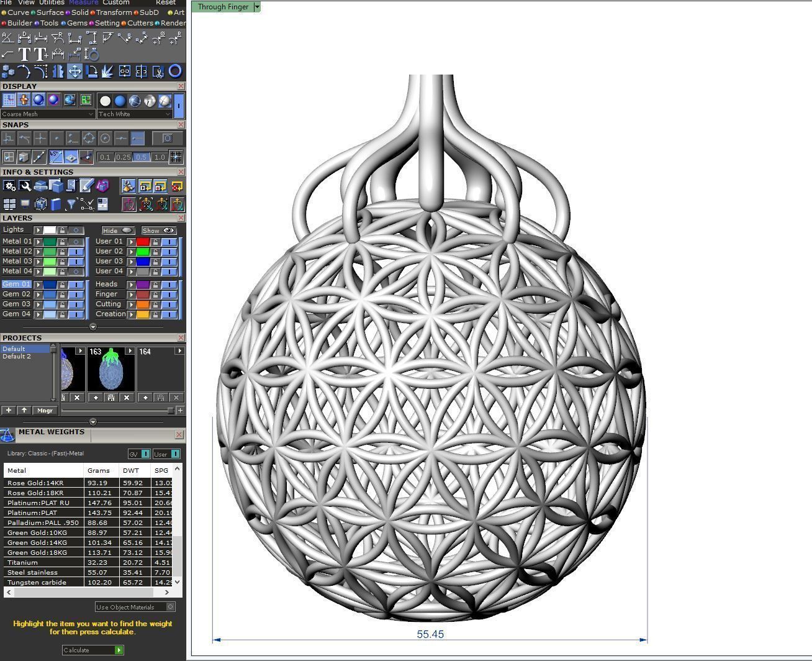Add a new project with plus button
This screenshot has width=812, height=661.
coord(9,410)
